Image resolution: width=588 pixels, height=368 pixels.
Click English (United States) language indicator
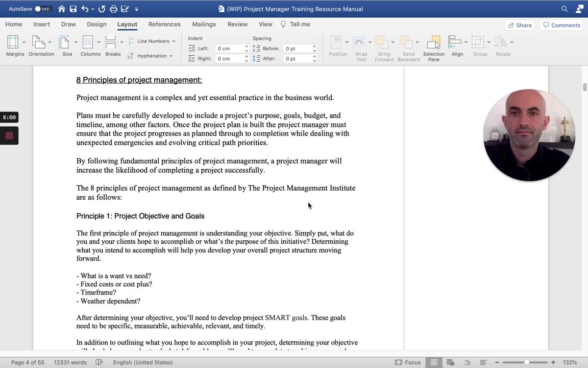(x=143, y=362)
